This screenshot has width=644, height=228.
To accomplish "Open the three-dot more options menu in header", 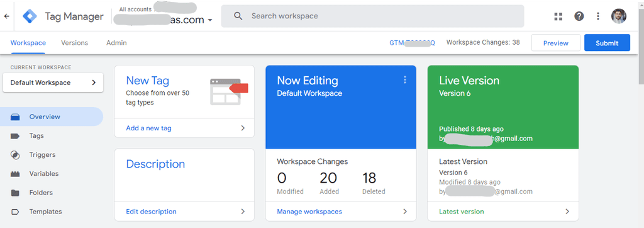I will pyautogui.click(x=598, y=16).
